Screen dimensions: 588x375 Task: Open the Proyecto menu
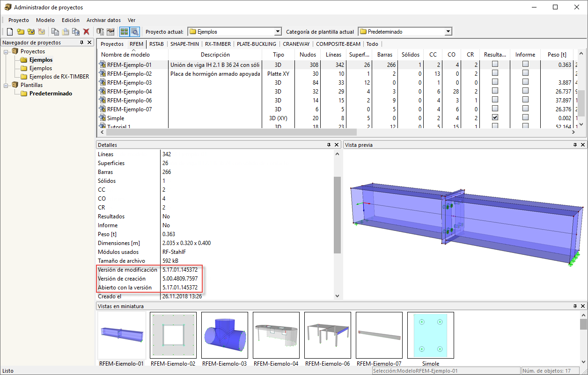pyautogui.click(x=19, y=20)
